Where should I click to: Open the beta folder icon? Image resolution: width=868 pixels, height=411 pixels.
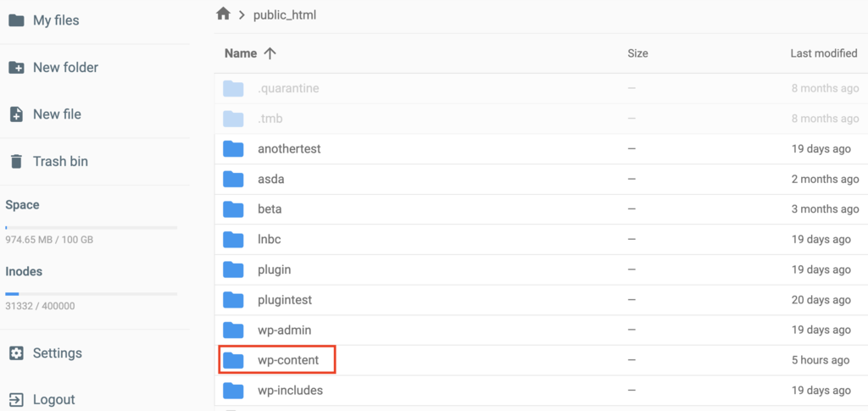pos(233,209)
